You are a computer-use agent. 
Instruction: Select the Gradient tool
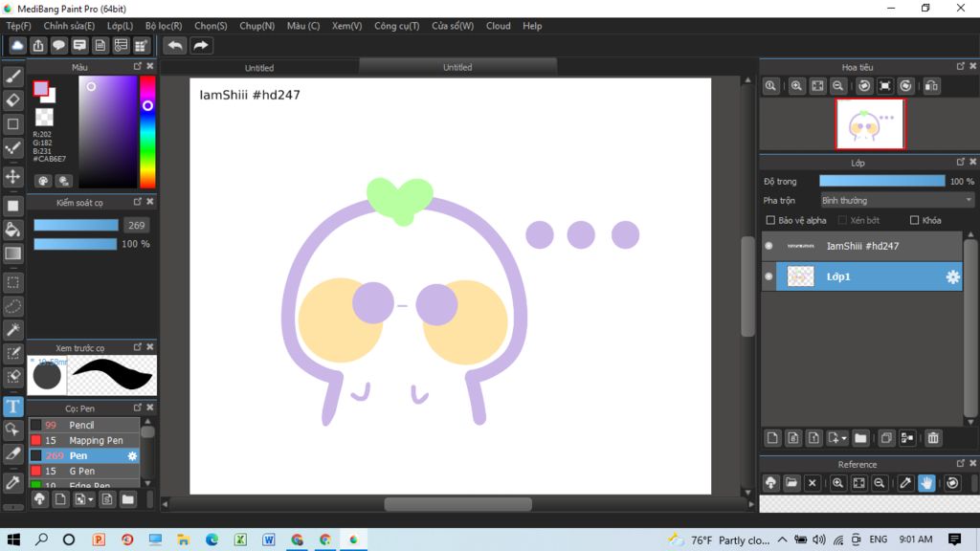[x=13, y=253]
